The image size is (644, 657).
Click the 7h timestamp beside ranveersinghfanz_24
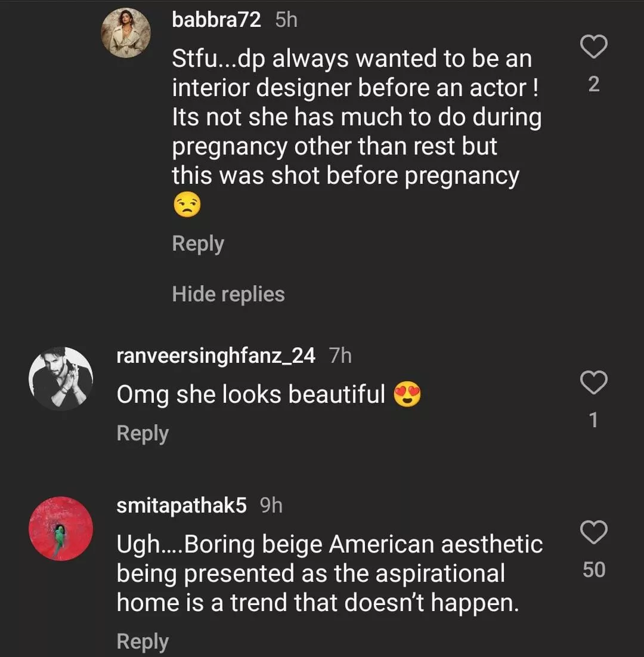340,356
